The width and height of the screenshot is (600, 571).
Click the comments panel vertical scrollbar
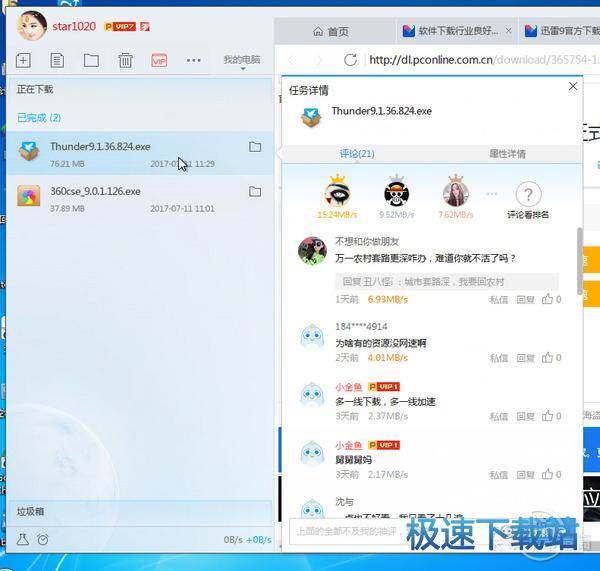[580, 260]
